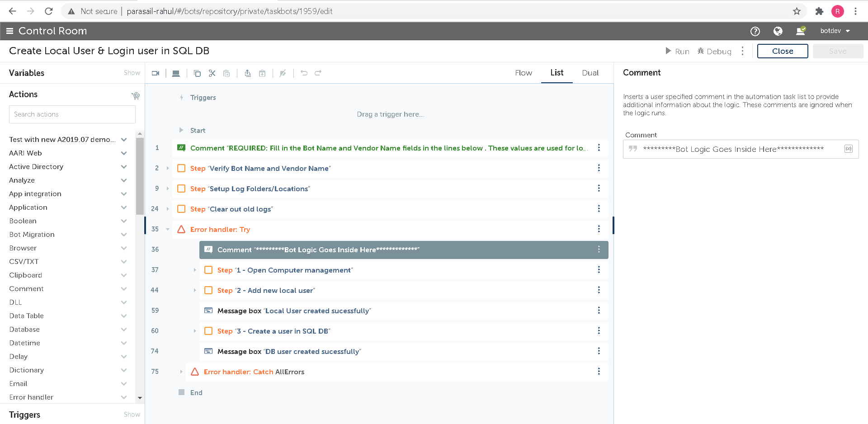Start the recorder from the camera icon
The width and height of the screenshot is (868, 424).
(x=156, y=73)
